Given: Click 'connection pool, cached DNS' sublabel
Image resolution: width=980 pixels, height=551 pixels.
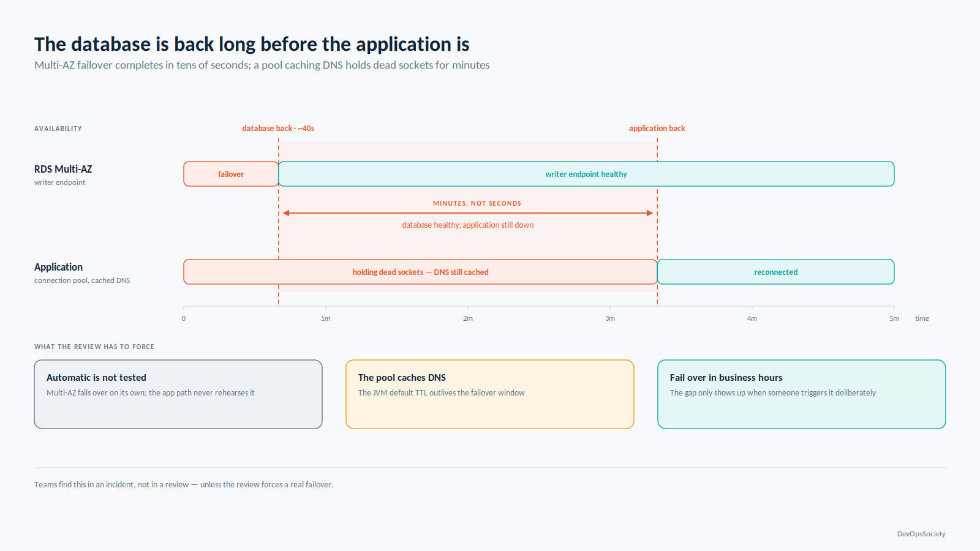Looking at the screenshot, I should [82, 280].
